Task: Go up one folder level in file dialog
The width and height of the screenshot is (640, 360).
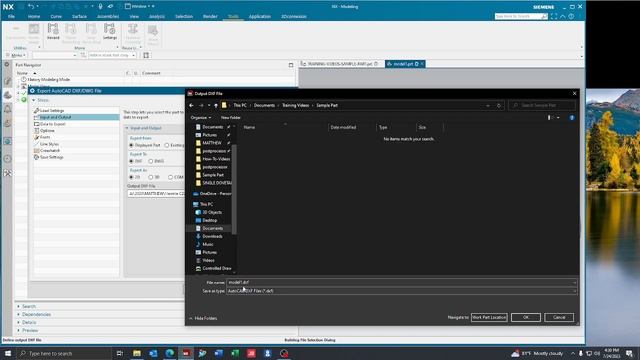Action: point(216,105)
